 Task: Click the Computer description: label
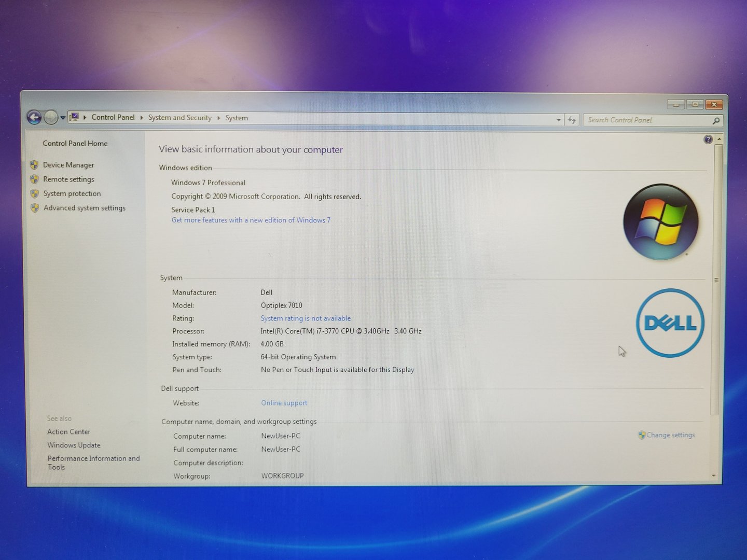[x=208, y=463]
